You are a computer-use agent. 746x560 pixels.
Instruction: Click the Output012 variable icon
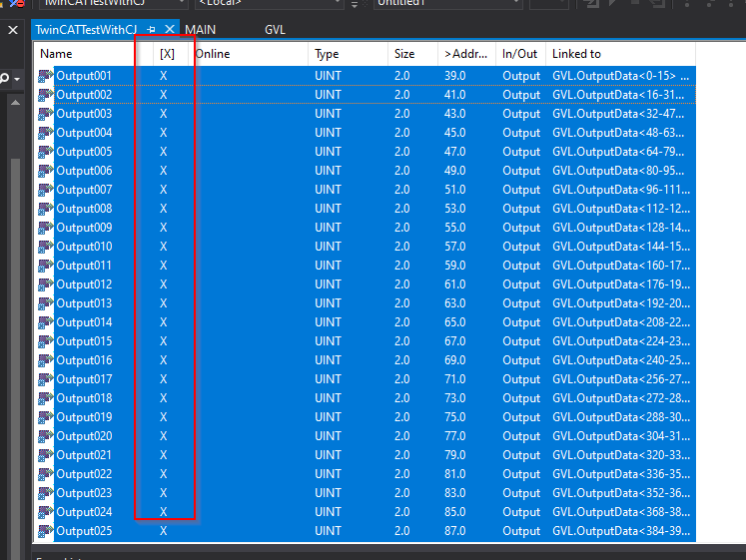click(x=46, y=284)
